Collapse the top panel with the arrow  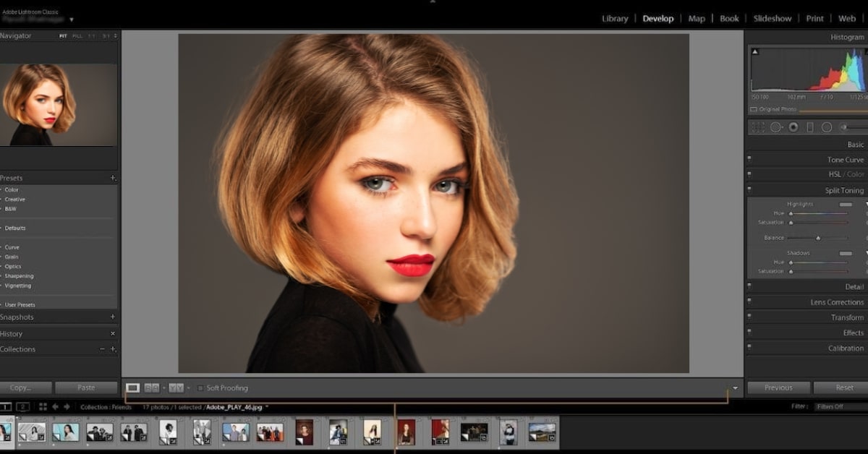pyautogui.click(x=433, y=2)
